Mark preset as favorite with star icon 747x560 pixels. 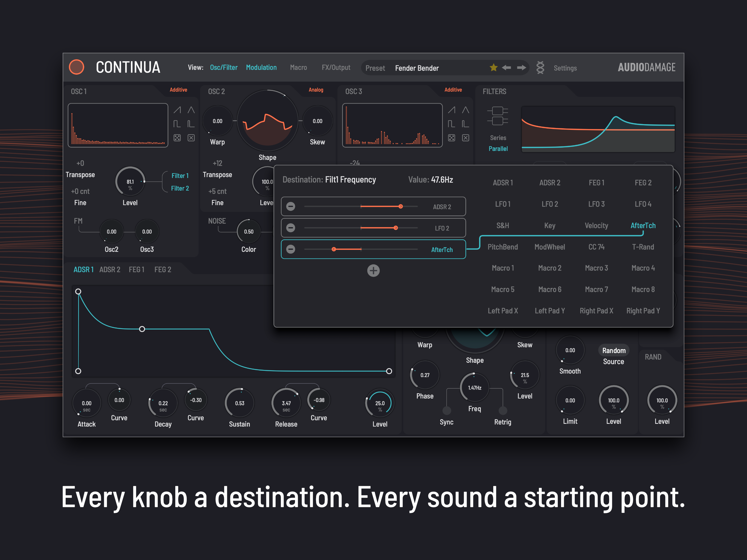(493, 68)
